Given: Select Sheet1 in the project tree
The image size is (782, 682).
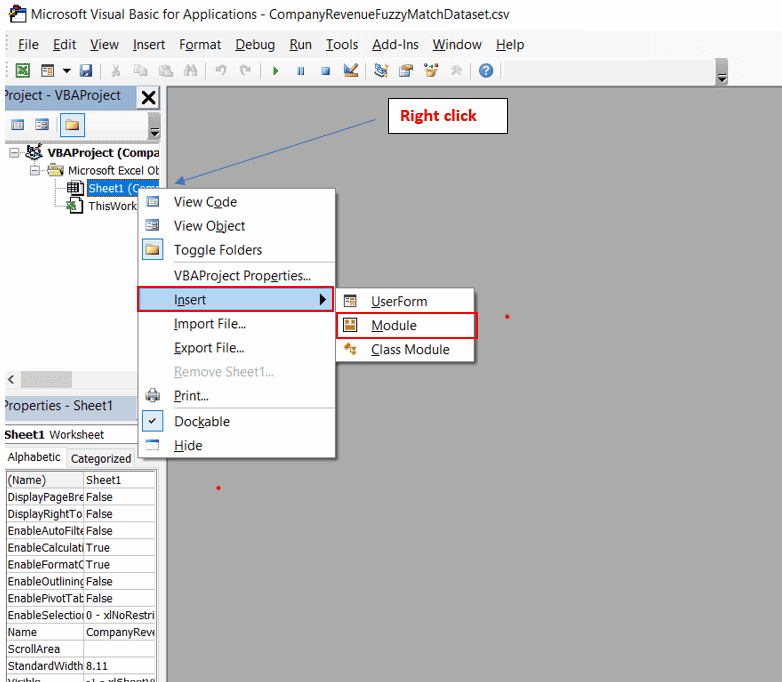Looking at the screenshot, I should click(123, 188).
